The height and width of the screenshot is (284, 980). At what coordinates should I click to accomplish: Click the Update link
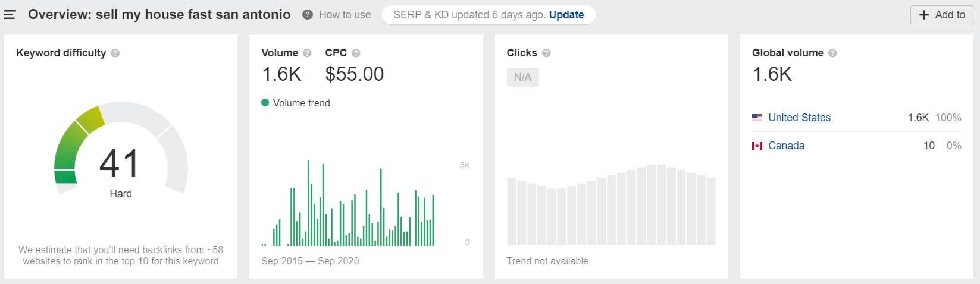[x=566, y=15]
